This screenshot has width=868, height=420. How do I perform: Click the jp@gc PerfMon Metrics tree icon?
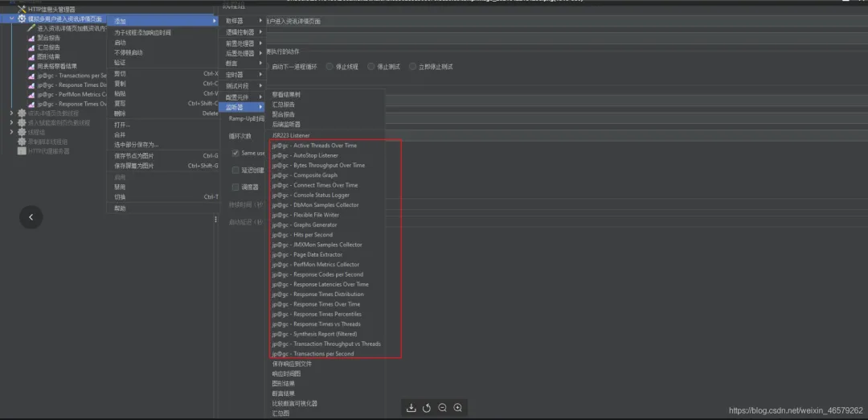pyautogui.click(x=31, y=94)
